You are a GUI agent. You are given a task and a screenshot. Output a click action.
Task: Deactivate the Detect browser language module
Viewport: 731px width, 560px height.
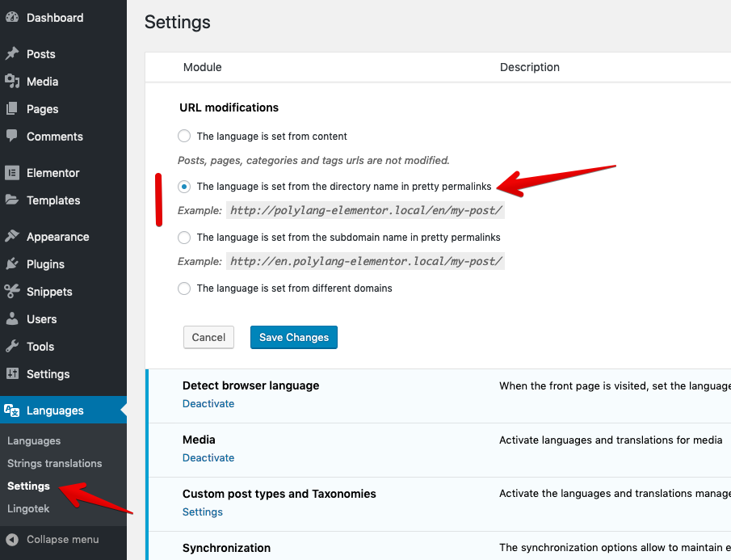pyautogui.click(x=208, y=403)
